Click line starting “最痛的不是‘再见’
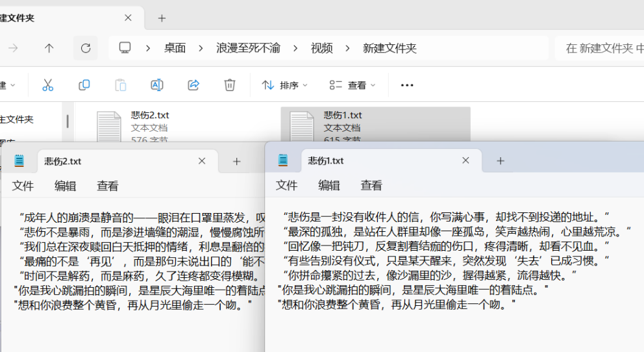The image size is (644, 352). coord(142,261)
